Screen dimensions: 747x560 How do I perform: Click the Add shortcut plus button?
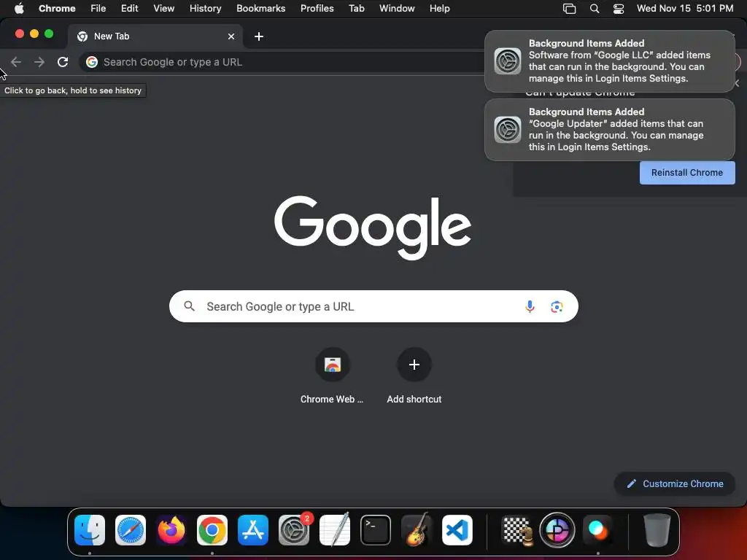414,365
